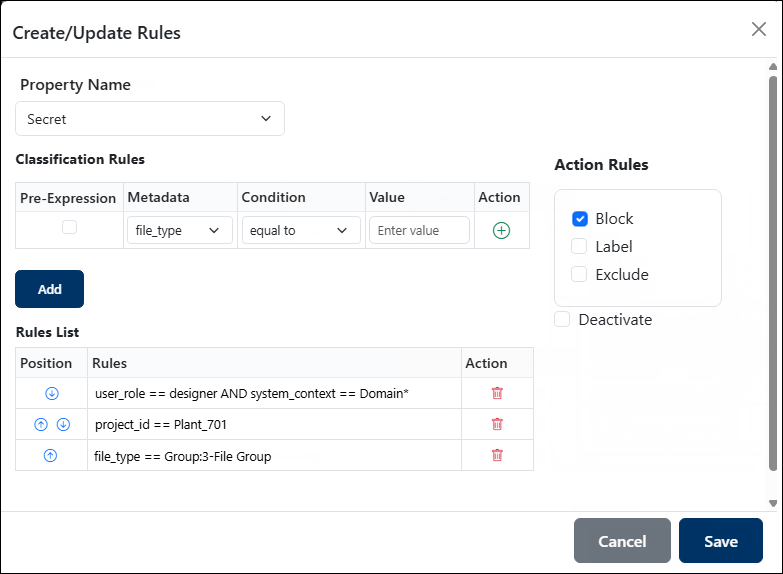Move the user_role rule down

(x=52, y=394)
